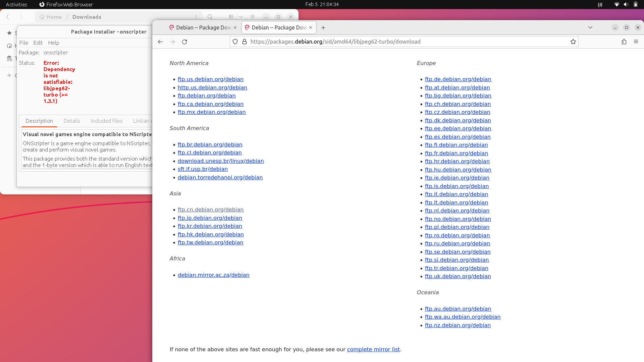644x362 pixels.
Task: Click the Firefox forward arrow
Action: pos(172,42)
